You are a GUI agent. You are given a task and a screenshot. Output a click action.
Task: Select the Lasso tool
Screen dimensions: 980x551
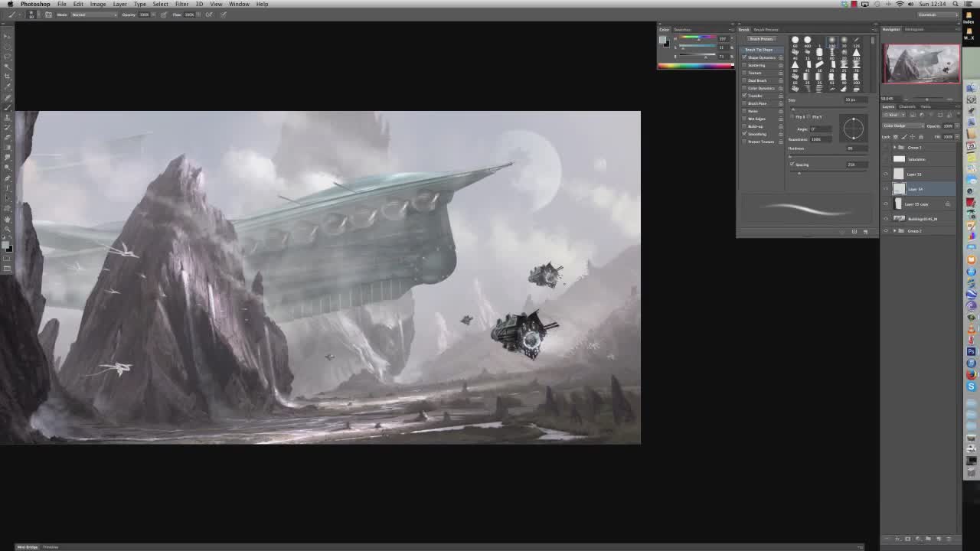tap(8, 57)
